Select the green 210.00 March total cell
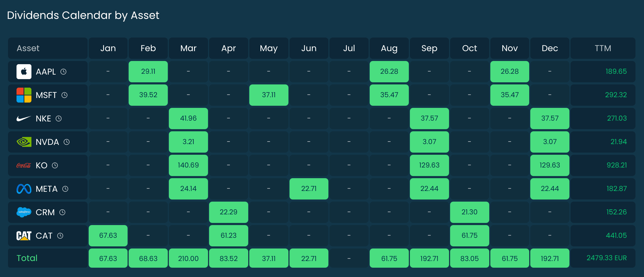 [x=188, y=258]
